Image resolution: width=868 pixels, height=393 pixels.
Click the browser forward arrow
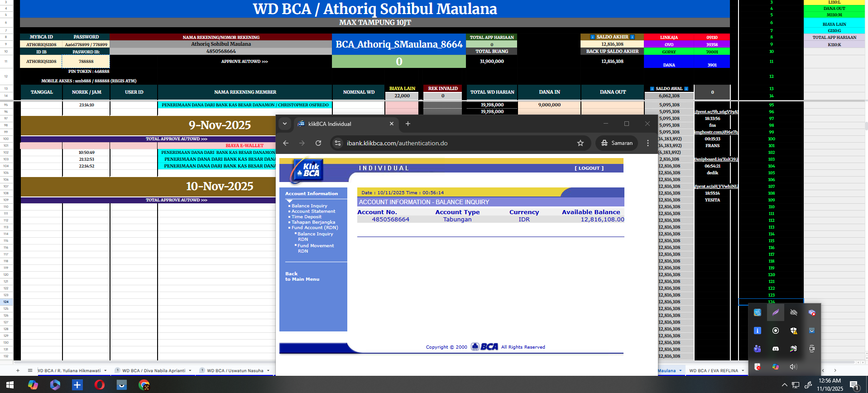click(x=302, y=143)
